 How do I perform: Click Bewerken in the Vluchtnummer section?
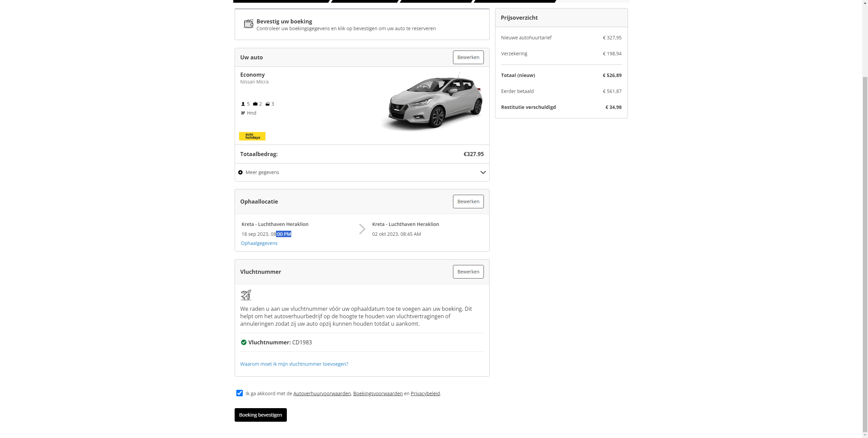pyautogui.click(x=468, y=272)
